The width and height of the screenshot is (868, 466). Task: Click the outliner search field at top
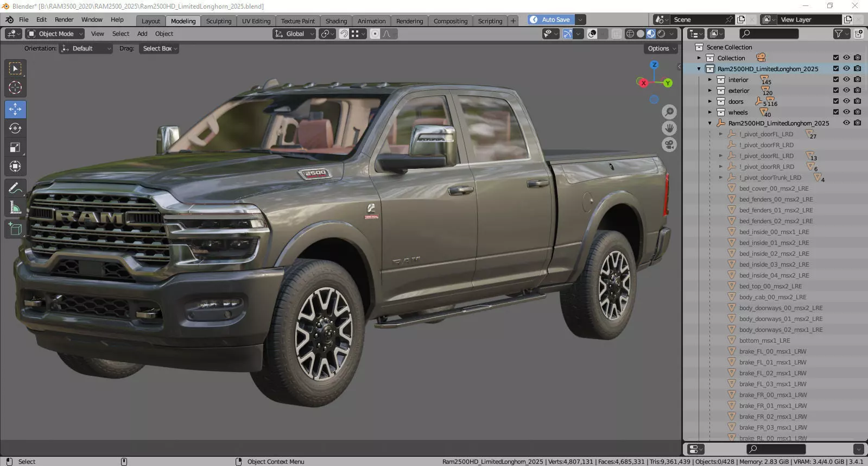pos(769,34)
